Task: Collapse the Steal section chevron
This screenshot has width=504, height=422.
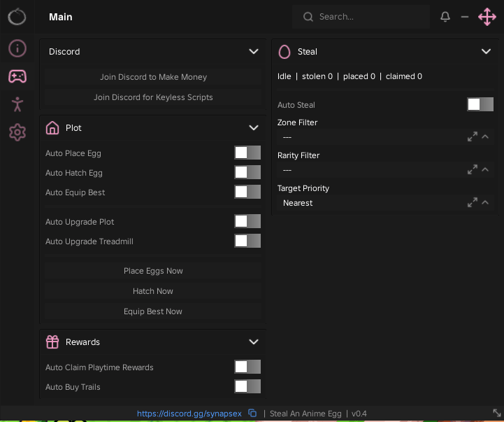Action: point(486,52)
